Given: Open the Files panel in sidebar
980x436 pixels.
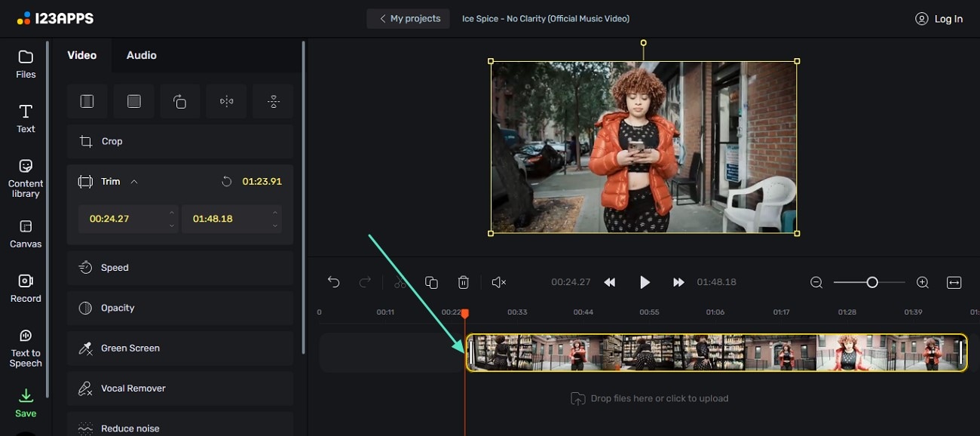Looking at the screenshot, I should (x=26, y=64).
